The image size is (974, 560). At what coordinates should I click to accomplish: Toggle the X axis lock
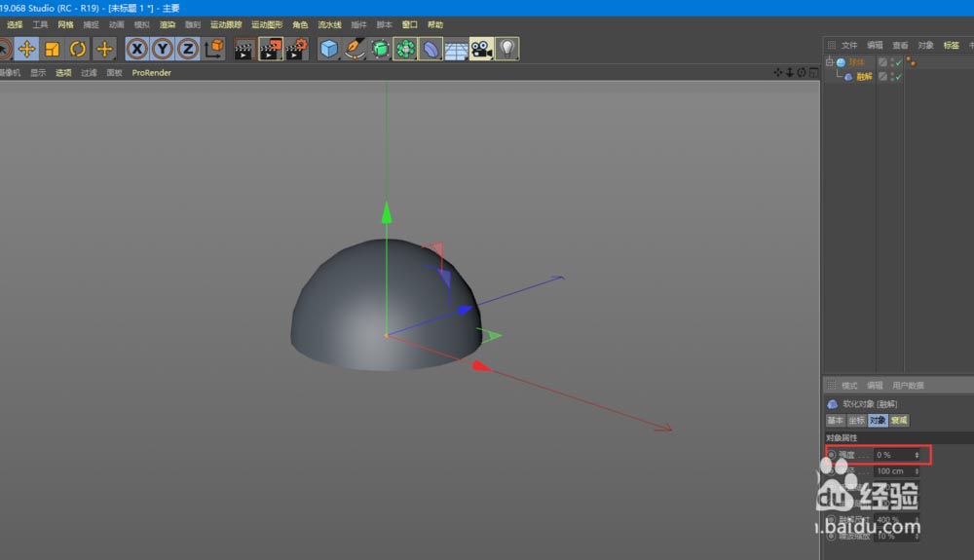[137, 49]
